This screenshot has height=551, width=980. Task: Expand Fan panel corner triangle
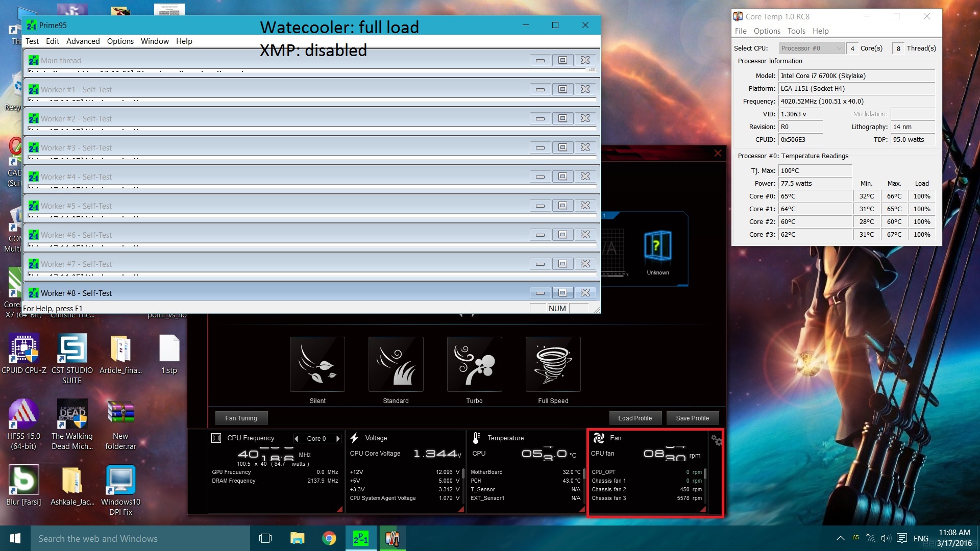tap(703, 509)
